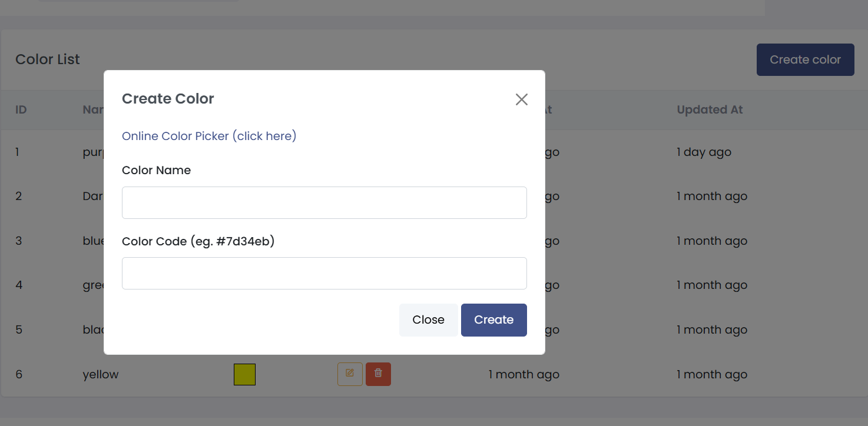Select the yellow color swatch in row 6

(x=244, y=374)
